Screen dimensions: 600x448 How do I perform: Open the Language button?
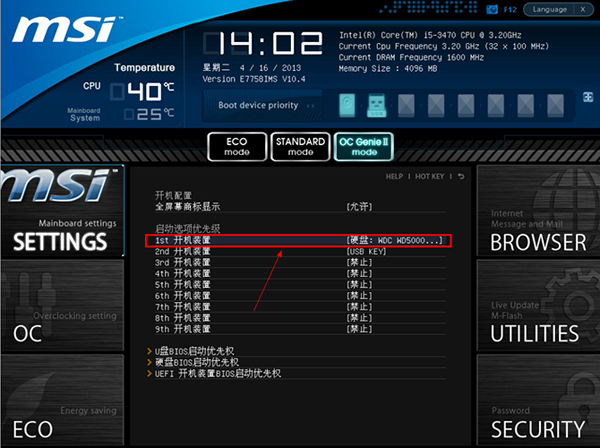click(549, 10)
